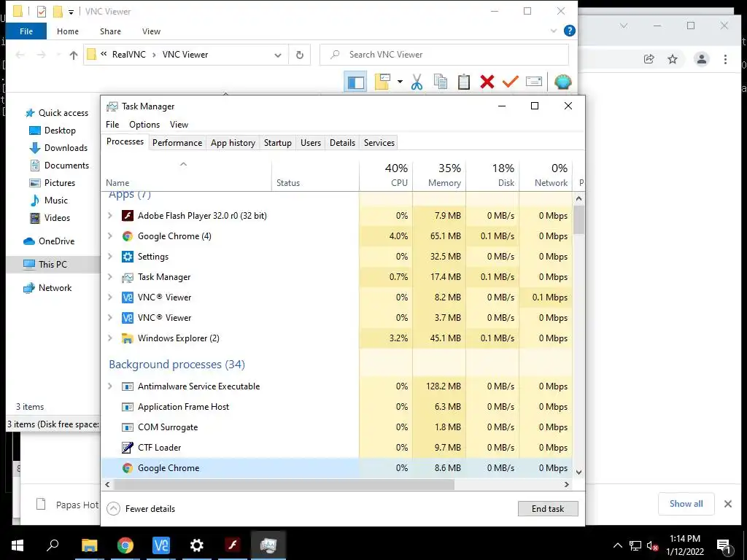The image size is (747, 560).
Task: Open Task Manager File menu
Action: (x=112, y=125)
